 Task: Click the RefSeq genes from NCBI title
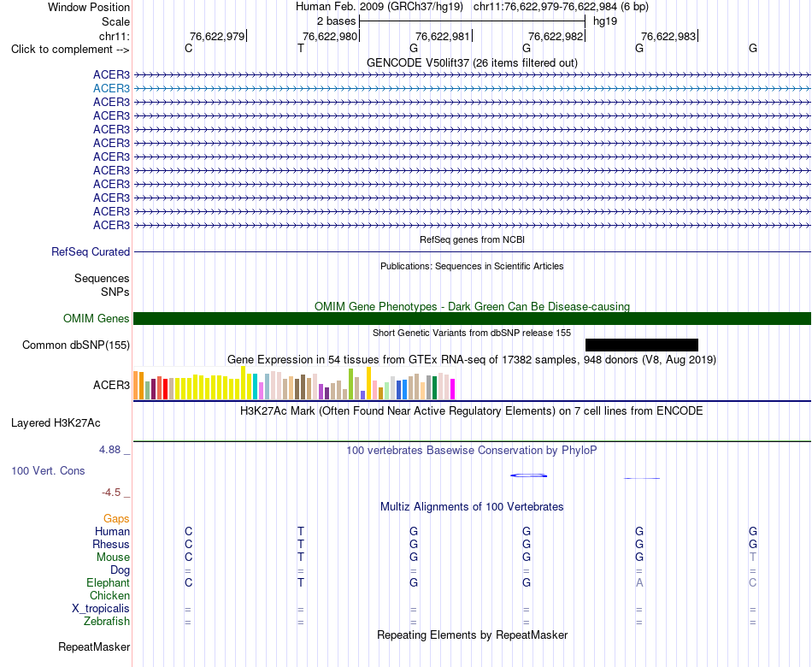pyautogui.click(x=472, y=240)
